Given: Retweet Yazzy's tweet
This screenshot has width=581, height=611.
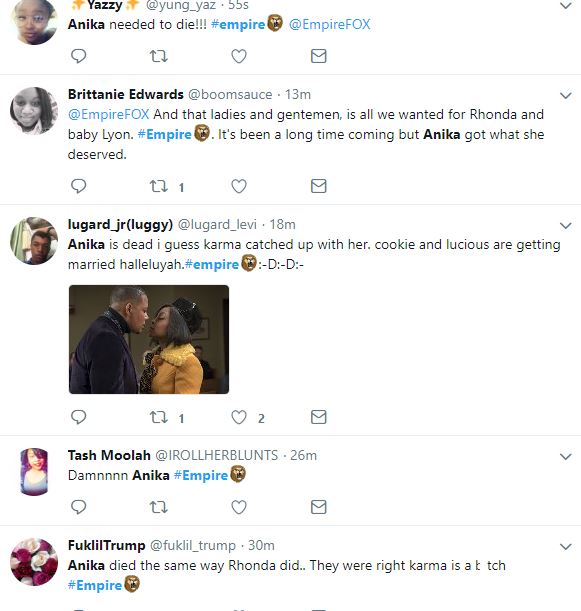Looking at the screenshot, I should coord(159,56).
